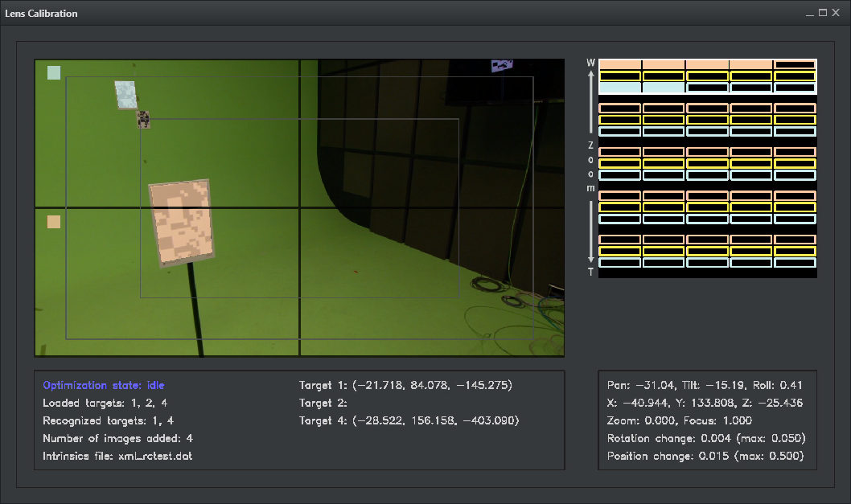This screenshot has height=504, width=851.
Task: Click the Target 1 coordinates line
Action: pyautogui.click(x=405, y=385)
